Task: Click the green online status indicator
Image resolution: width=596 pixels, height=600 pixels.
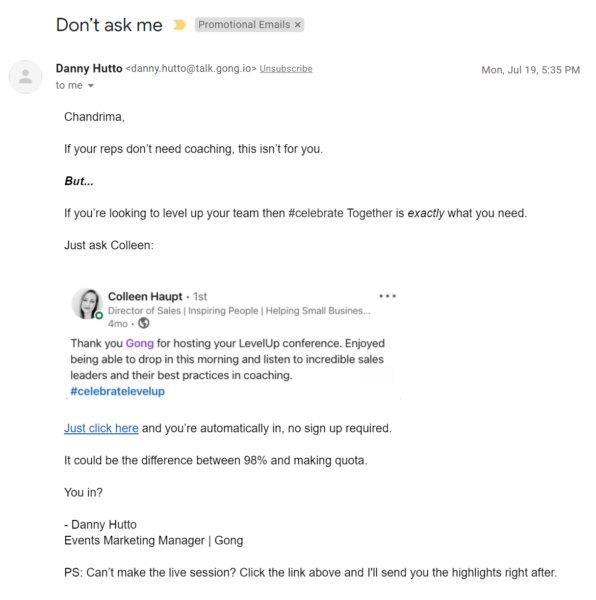Action: tap(99, 315)
